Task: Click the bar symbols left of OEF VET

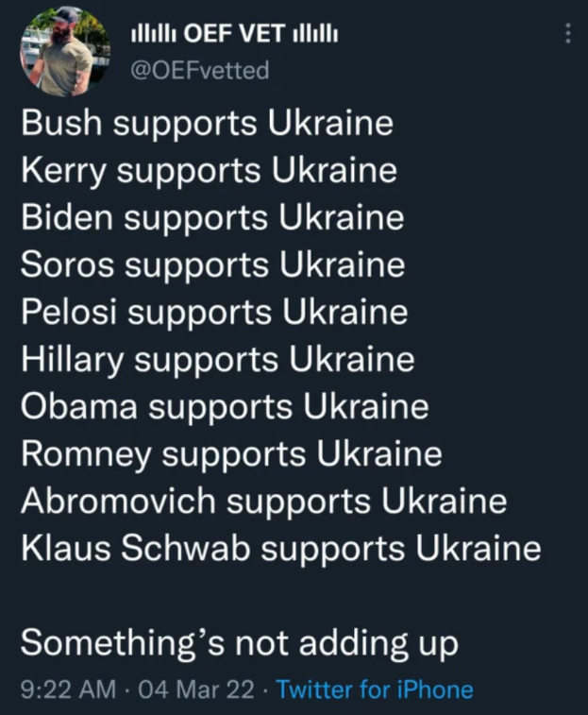Action: pyautogui.click(x=155, y=34)
